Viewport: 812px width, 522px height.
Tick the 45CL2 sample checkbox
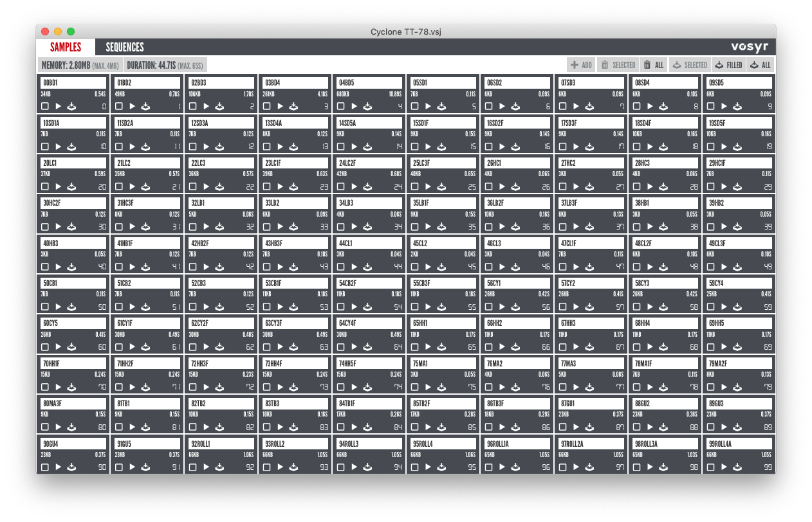pyautogui.click(x=415, y=267)
